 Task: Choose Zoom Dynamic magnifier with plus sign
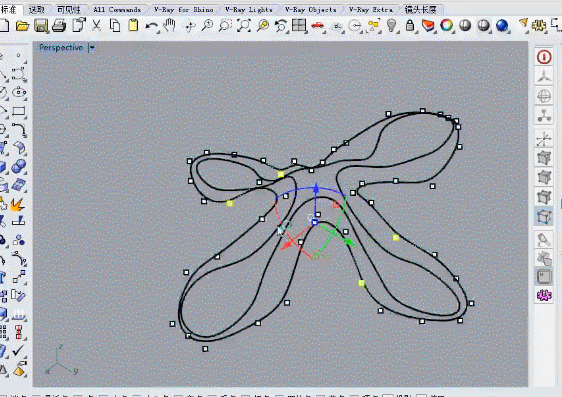207,25
